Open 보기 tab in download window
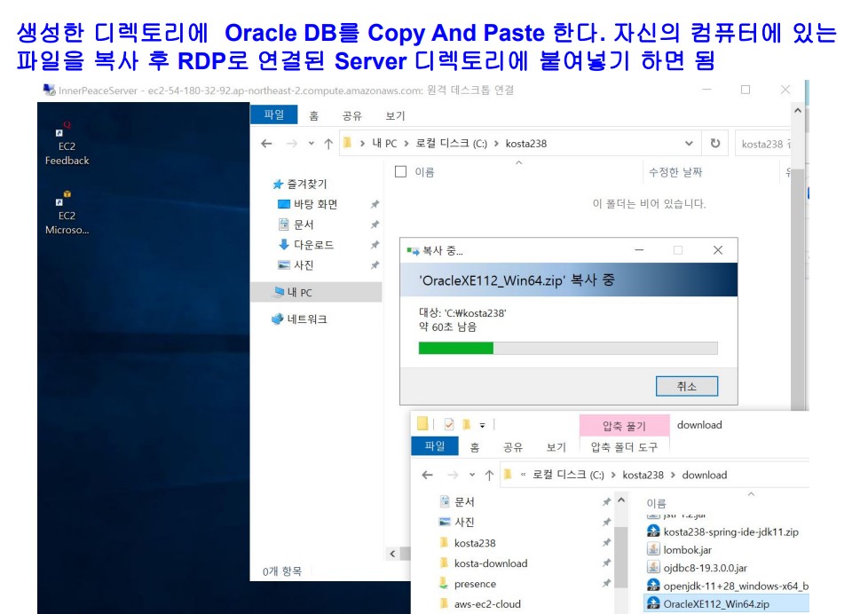The width and height of the screenshot is (868, 614). [556, 447]
